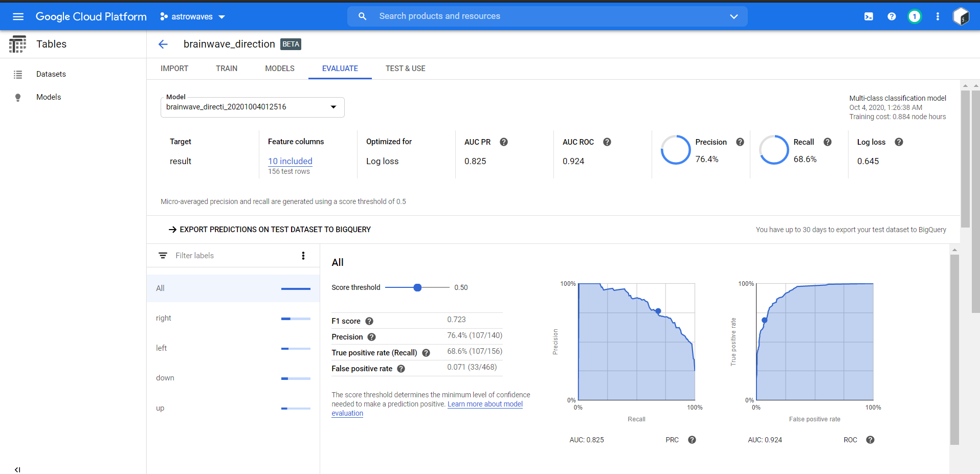The image size is (980, 474).
Task: Collapse the left sidebar panel
Action: coord(17,469)
